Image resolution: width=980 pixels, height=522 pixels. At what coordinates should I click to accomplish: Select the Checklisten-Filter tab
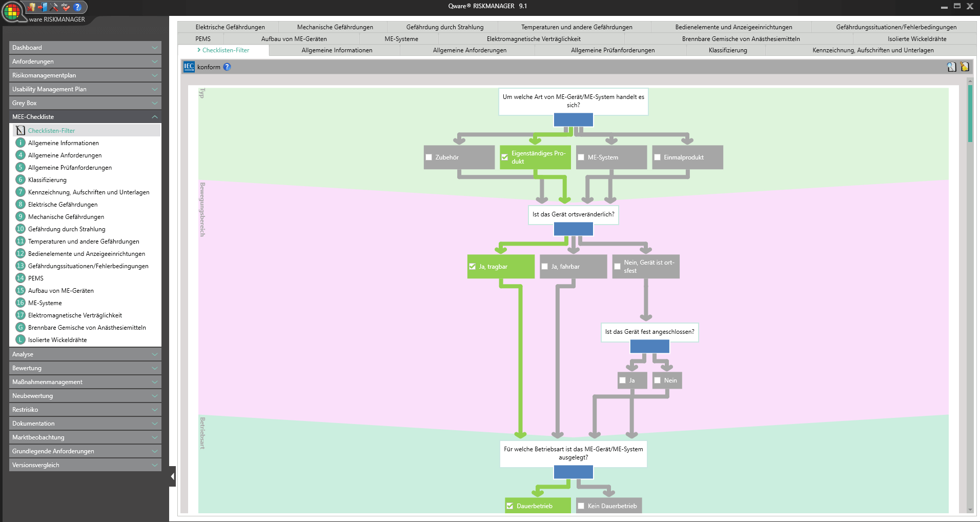coord(223,50)
